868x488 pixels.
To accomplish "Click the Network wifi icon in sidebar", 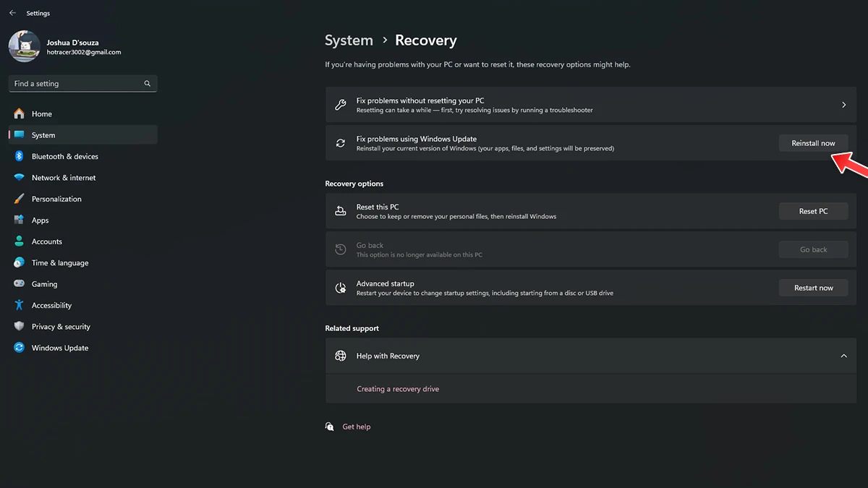I will tap(20, 178).
